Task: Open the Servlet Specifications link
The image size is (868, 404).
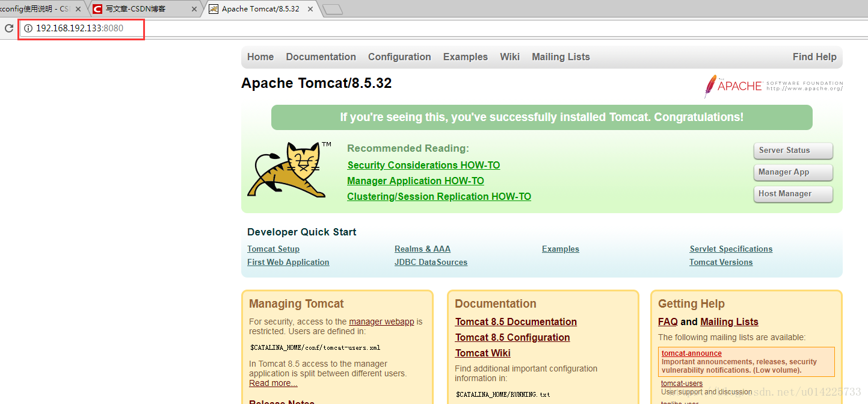Action: tap(731, 249)
